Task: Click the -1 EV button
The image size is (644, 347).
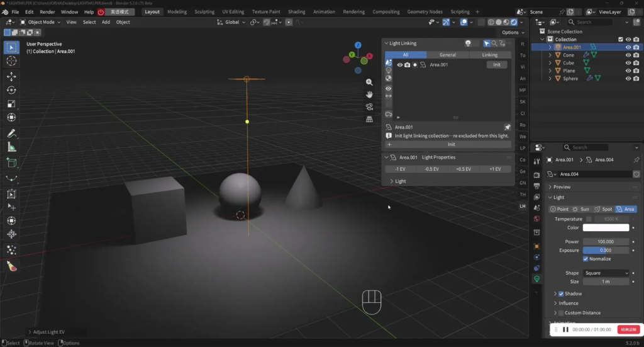Action: point(400,169)
